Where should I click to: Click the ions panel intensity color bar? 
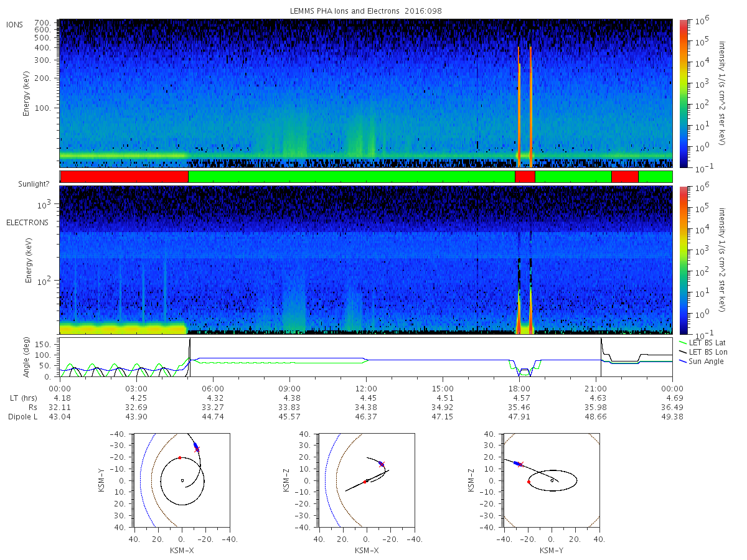point(683,93)
